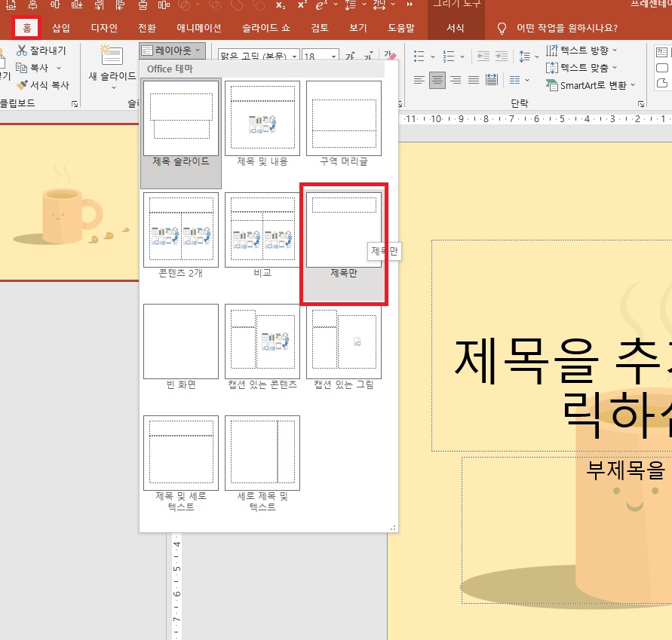Select Picture with Caption (캡션 있는 그림) layout

pos(344,347)
